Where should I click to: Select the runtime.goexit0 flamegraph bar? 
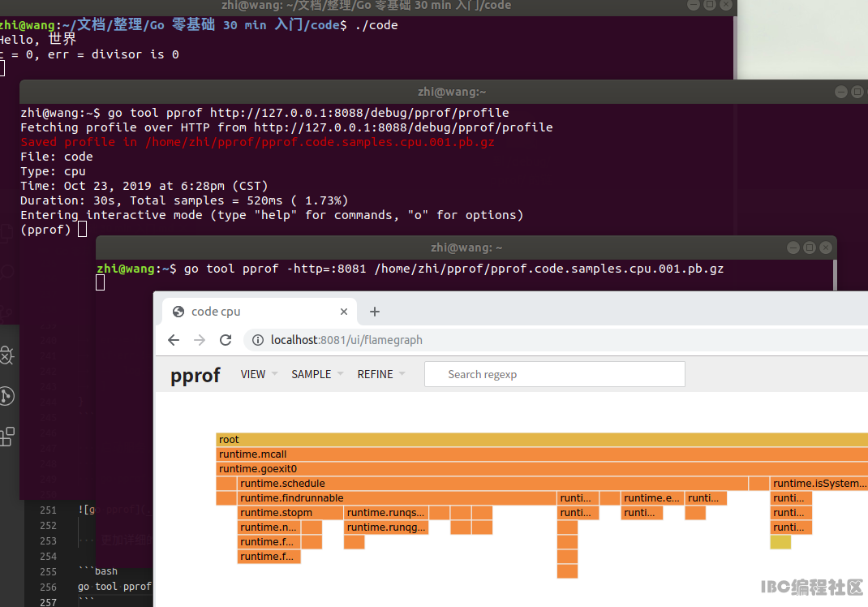click(x=542, y=468)
